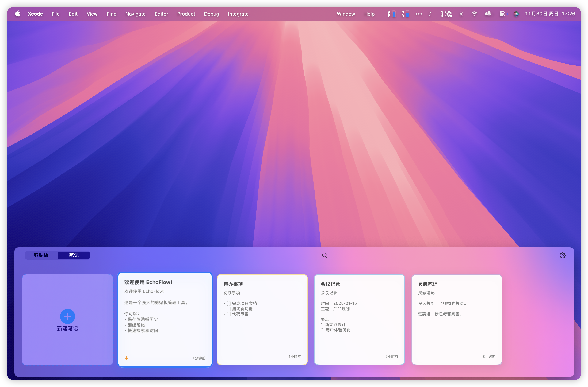Screen dimensions: 588x387
Task: Open the Apple menu
Action: point(17,14)
